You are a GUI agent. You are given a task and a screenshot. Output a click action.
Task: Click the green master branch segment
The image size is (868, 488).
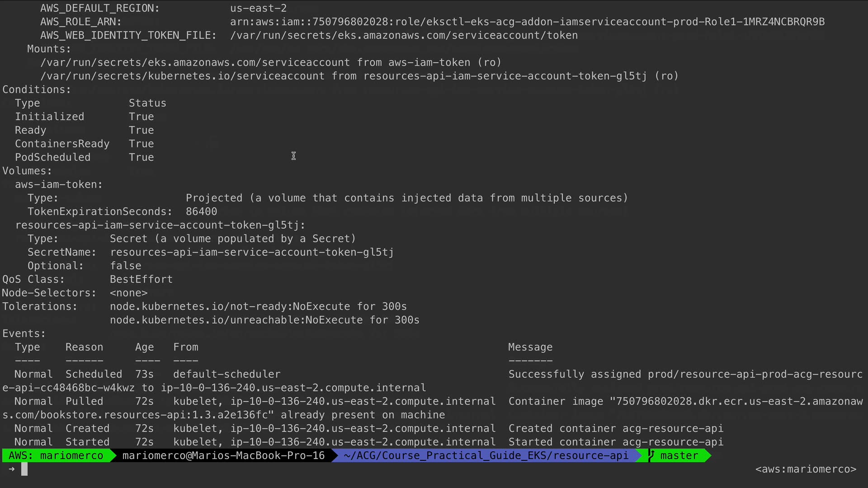(x=679, y=455)
